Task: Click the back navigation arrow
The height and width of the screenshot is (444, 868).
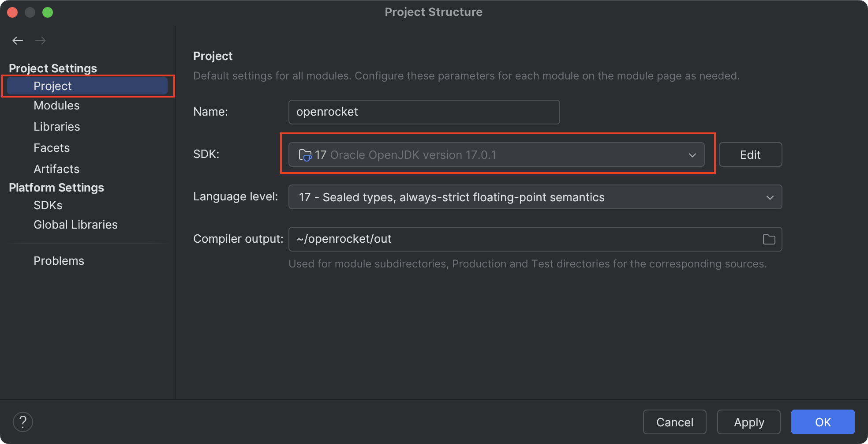Action: (x=18, y=41)
